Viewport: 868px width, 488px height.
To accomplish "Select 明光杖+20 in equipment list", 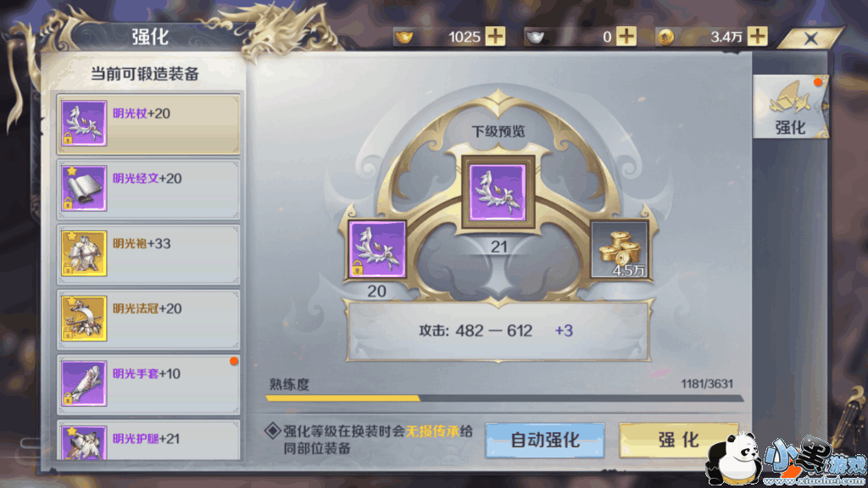I will coord(148,124).
